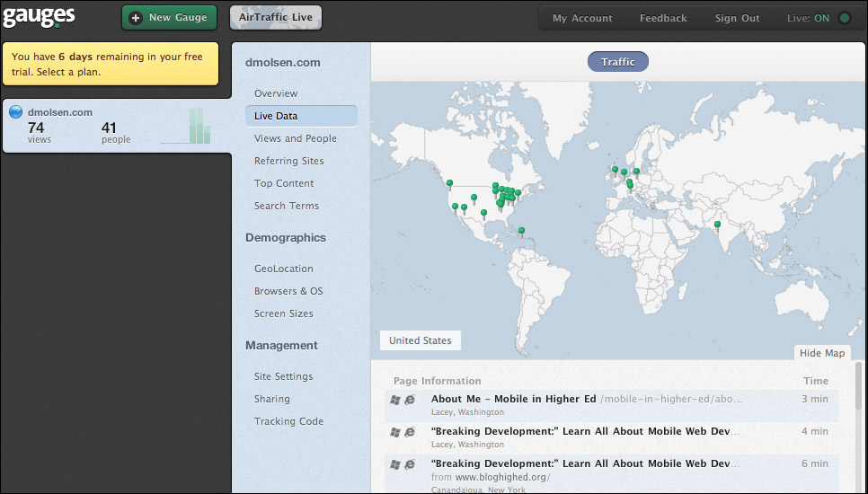Toggle the Live ON indicator
The height and width of the screenshot is (494, 868).
pyautogui.click(x=845, y=18)
